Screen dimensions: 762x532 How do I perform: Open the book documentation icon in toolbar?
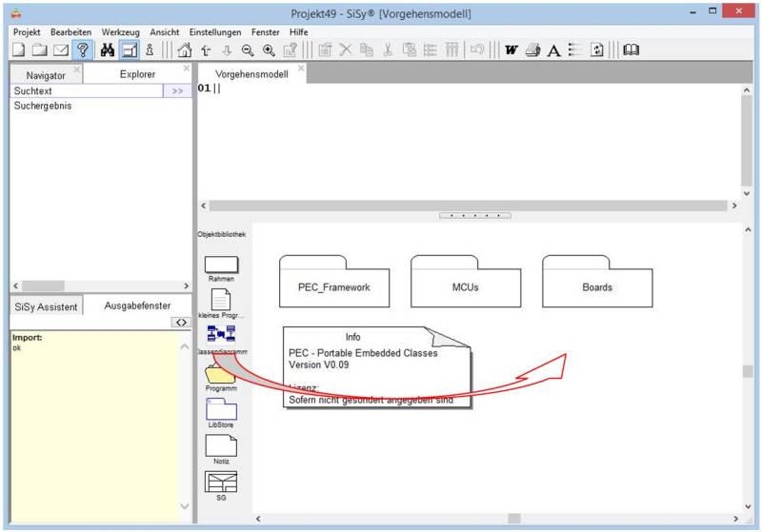631,50
